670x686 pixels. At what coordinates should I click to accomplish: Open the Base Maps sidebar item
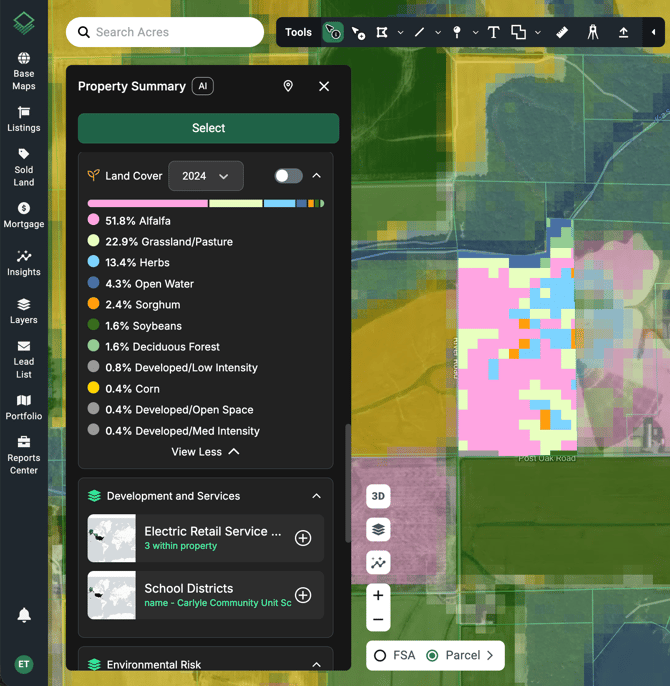point(24,71)
